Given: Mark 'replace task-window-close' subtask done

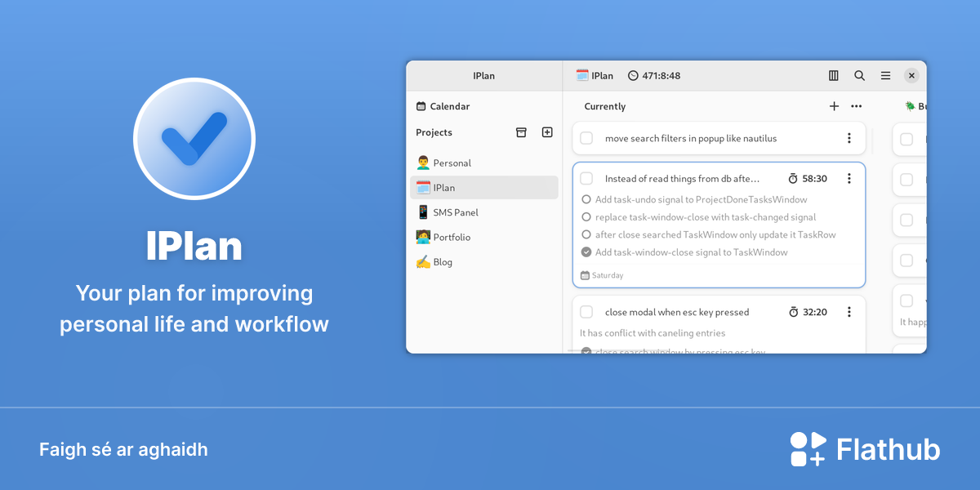Looking at the screenshot, I should coord(586,217).
